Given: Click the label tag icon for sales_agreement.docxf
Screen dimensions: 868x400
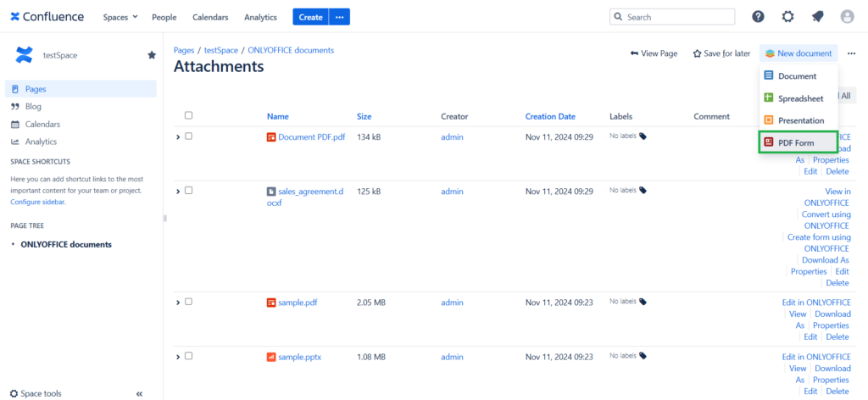Looking at the screenshot, I should tap(643, 190).
